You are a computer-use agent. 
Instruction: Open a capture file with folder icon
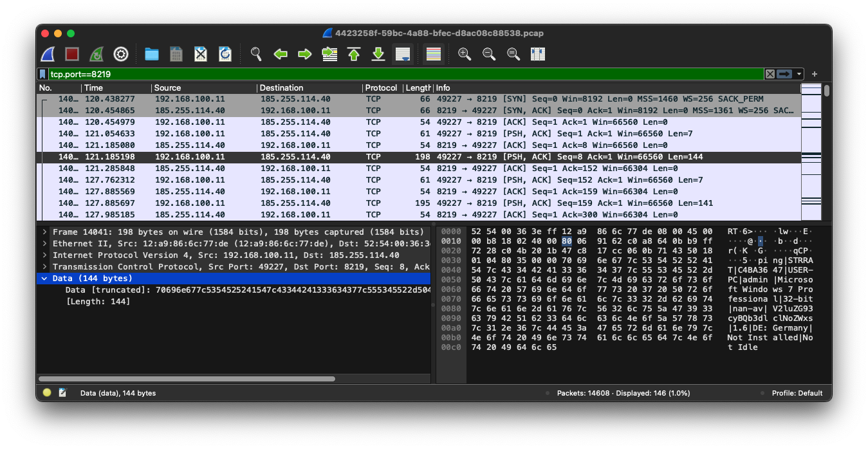point(152,54)
